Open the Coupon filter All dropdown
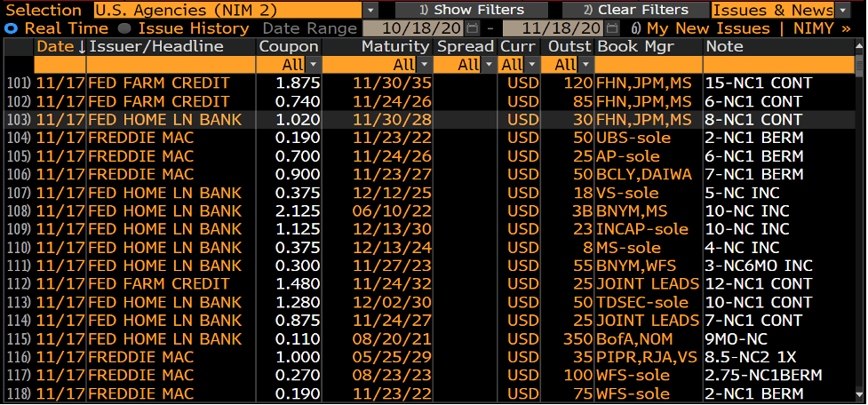 pos(314,65)
